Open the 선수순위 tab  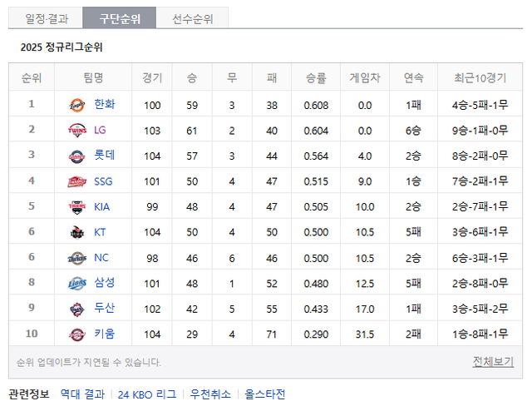point(192,18)
